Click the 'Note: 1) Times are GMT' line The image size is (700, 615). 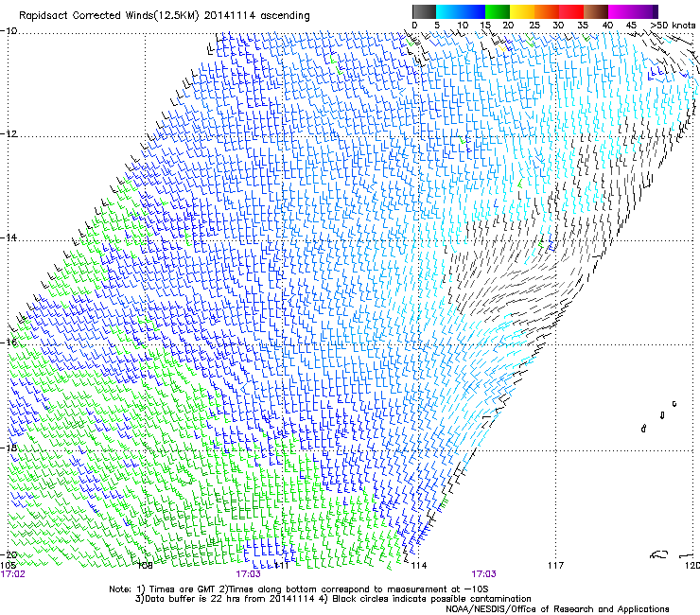click(x=298, y=589)
